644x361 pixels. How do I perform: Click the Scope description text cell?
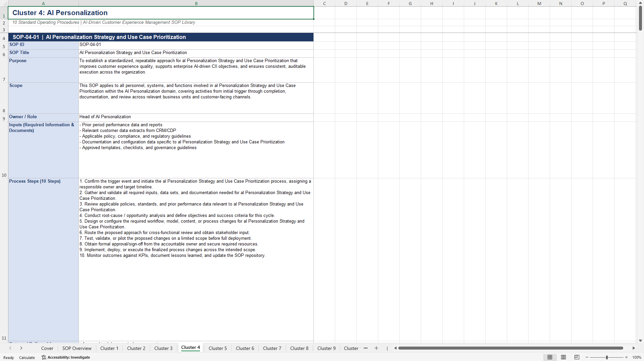[x=196, y=98]
